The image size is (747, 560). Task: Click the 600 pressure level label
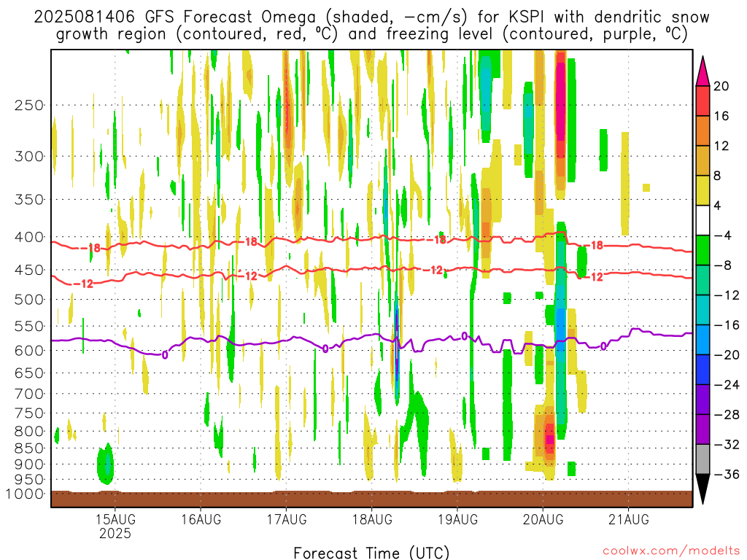tap(29, 351)
